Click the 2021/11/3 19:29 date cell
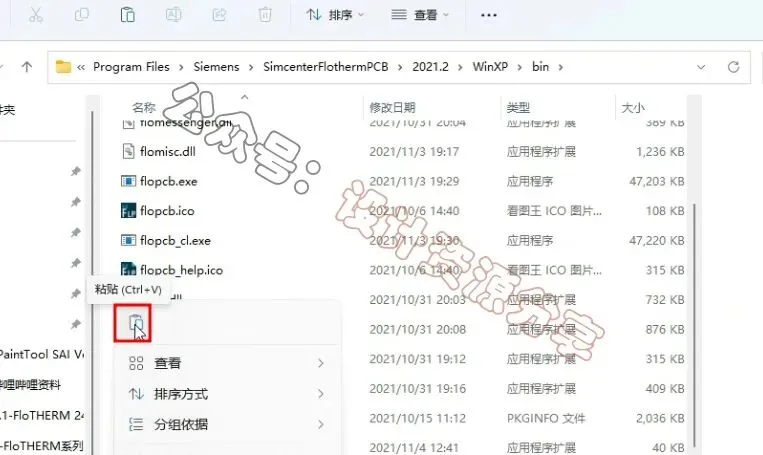The height and width of the screenshot is (455, 763). 414,181
